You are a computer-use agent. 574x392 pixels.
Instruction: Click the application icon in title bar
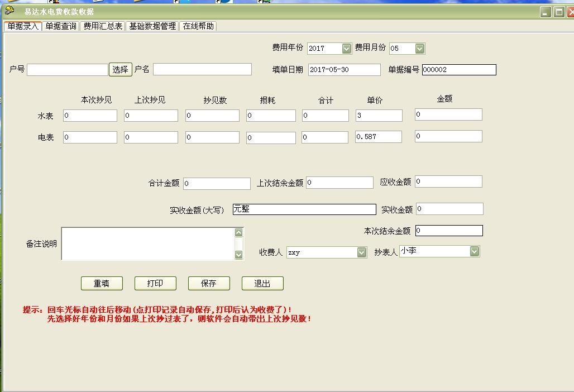9,11
